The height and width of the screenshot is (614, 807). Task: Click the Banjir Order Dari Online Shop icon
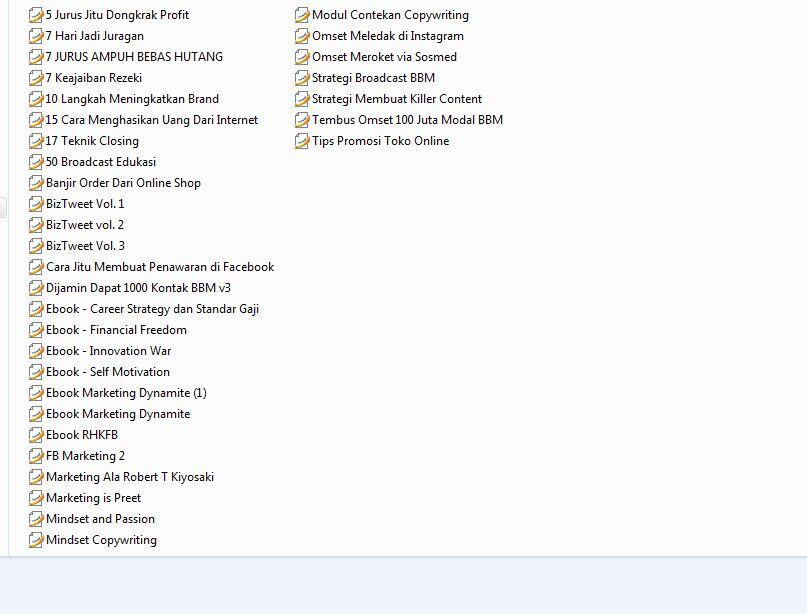[x=36, y=183]
